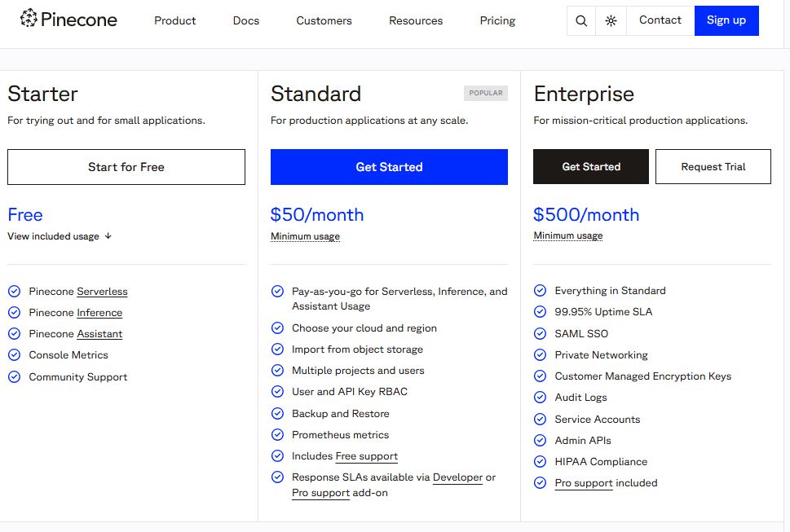Click check icon beside Pinecone Serverless
This screenshot has width=790, height=532.
tap(14, 292)
